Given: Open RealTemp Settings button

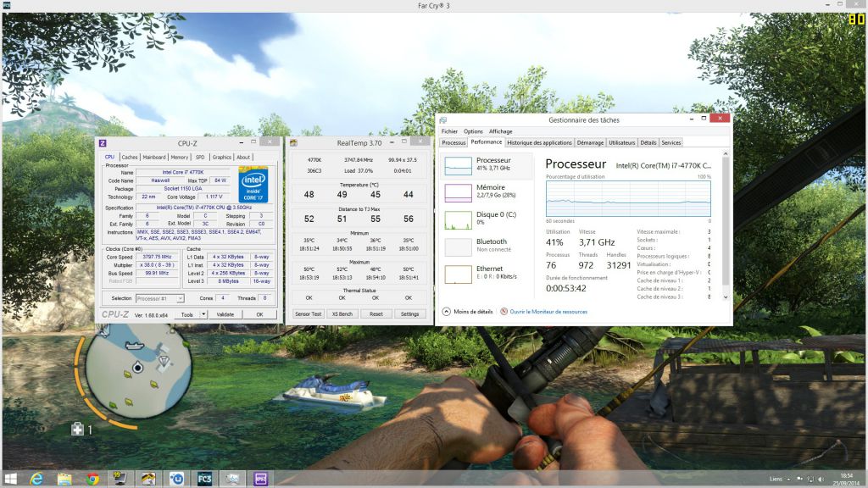Looking at the screenshot, I should [x=409, y=313].
